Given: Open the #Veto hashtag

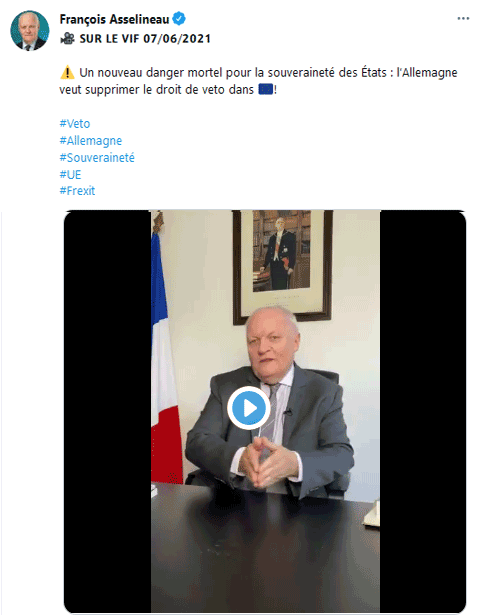Looking at the screenshot, I should pyautogui.click(x=75, y=124).
